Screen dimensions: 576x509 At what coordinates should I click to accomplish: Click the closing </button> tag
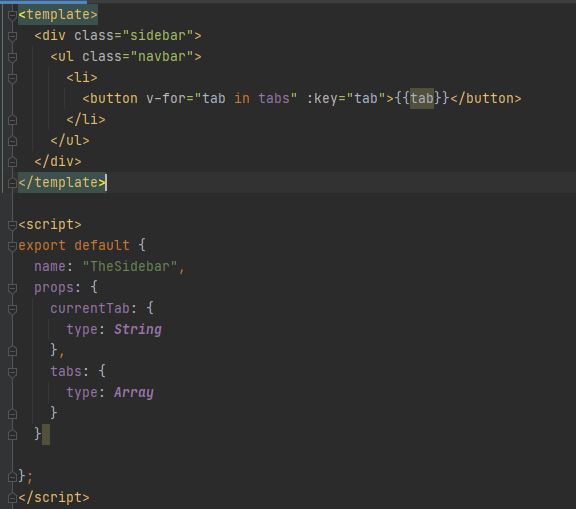(486, 98)
